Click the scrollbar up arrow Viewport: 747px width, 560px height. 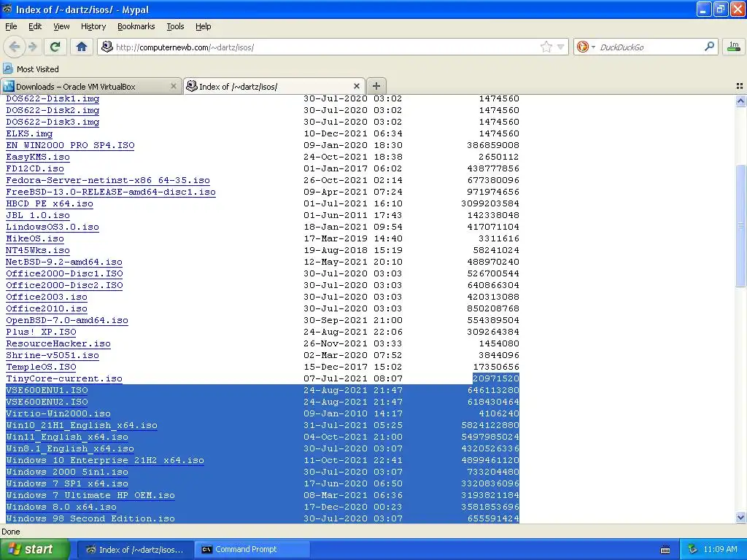point(740,101)
